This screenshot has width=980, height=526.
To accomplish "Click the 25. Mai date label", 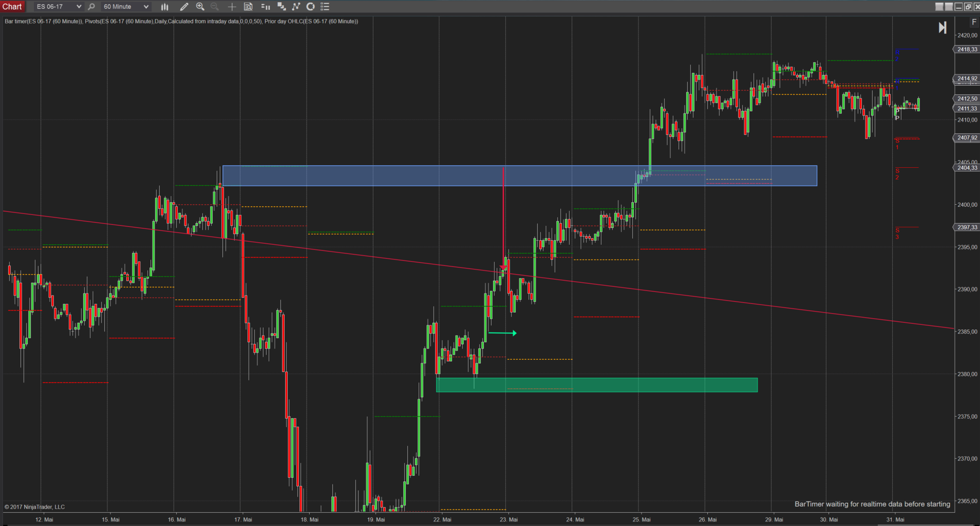I will pyautogui.click(x=641, y=519).
